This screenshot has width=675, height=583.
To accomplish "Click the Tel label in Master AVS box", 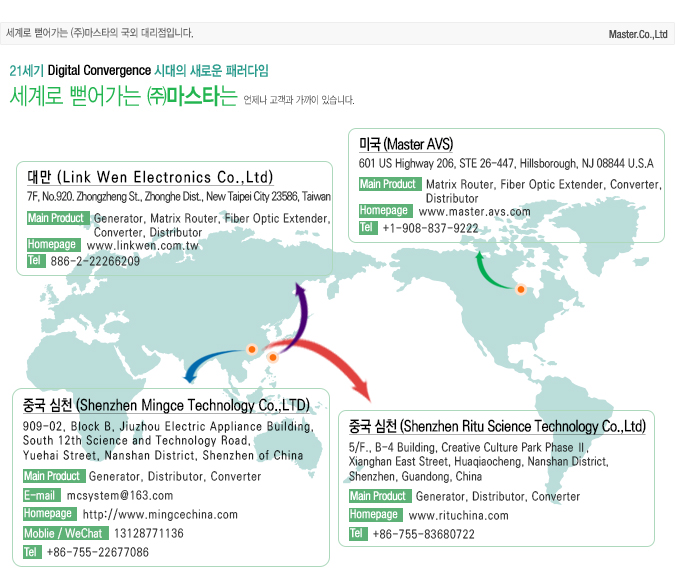I will coord(368,227).
